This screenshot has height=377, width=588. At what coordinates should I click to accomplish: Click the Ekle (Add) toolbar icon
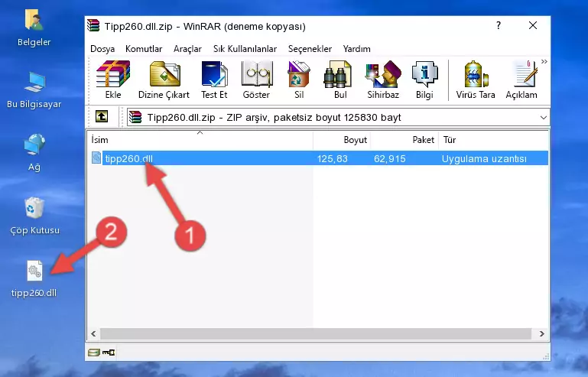pyautogui.click(x=113, y=80)
